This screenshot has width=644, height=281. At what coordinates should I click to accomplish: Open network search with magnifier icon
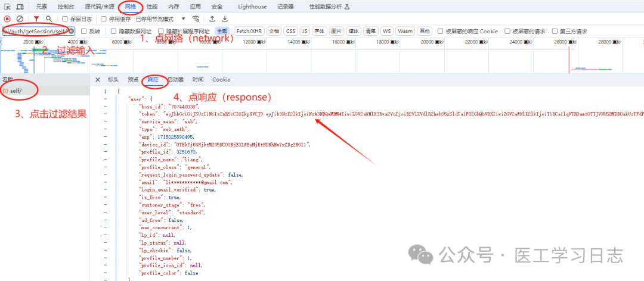[x=49, y=19]
